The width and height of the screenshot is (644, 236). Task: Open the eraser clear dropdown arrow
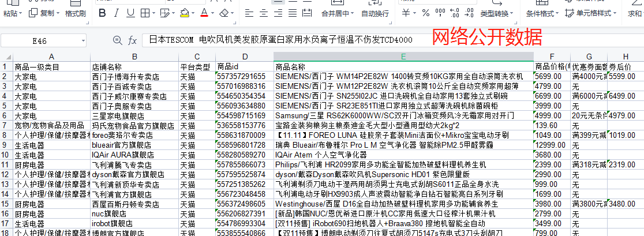click(233, 14)
